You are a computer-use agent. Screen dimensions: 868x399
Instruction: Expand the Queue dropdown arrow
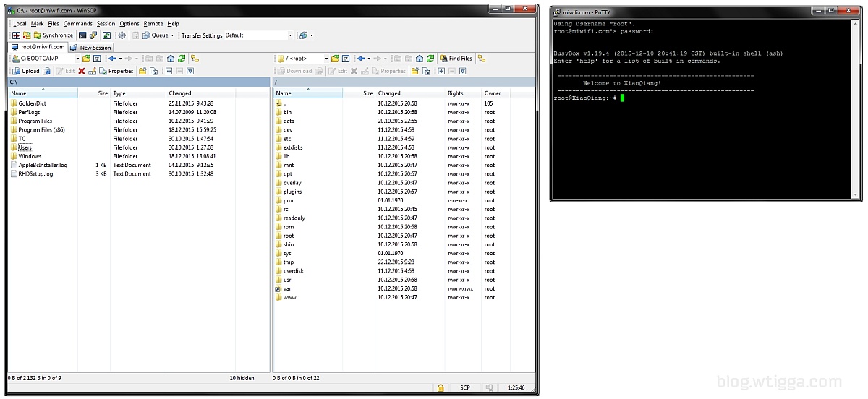(172, 35)
